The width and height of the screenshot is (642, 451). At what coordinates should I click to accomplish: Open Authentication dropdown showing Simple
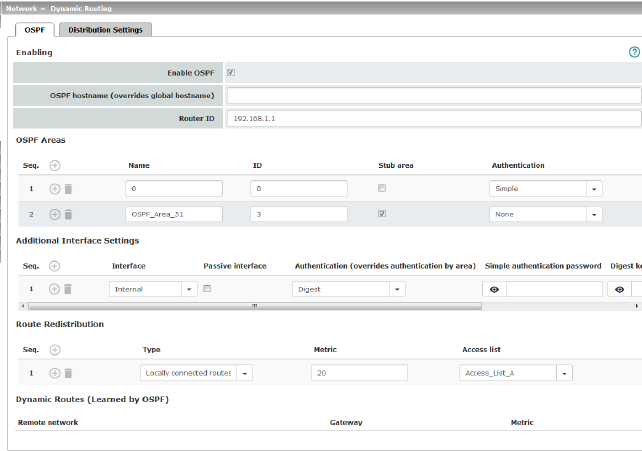[546, 189]
